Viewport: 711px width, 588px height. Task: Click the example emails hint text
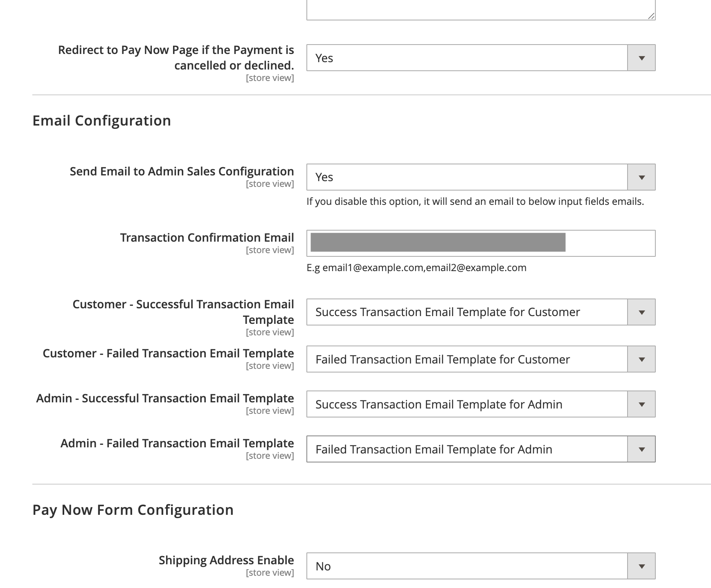416,267
